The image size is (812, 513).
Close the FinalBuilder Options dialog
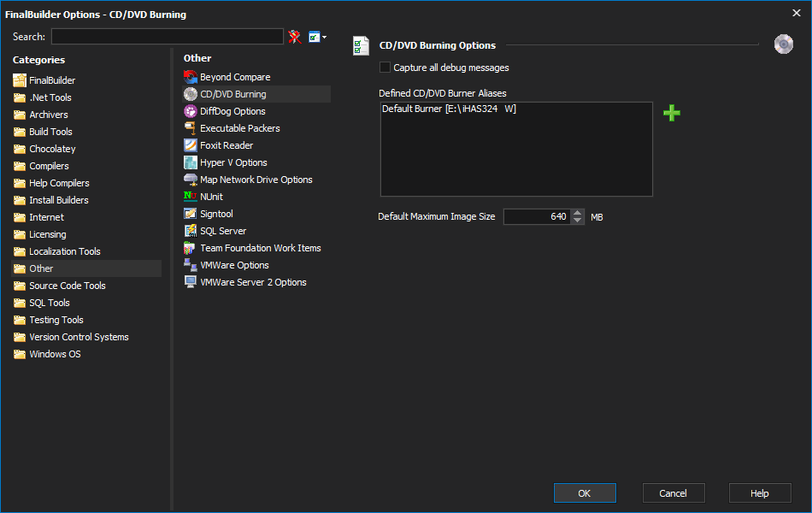(797, 13)
